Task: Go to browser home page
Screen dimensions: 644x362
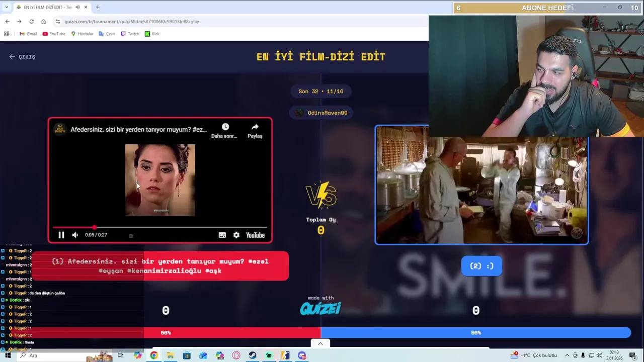Action: pos(43,22)
